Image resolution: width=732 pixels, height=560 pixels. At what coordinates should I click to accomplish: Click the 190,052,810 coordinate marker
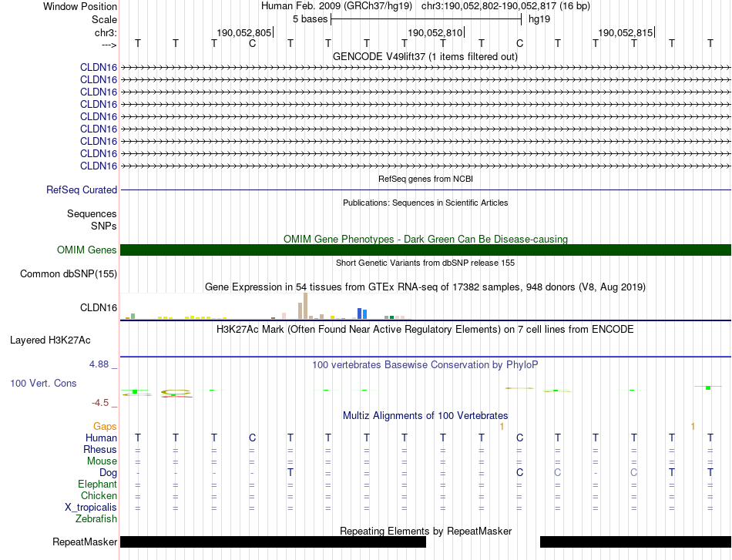point(435,32)
